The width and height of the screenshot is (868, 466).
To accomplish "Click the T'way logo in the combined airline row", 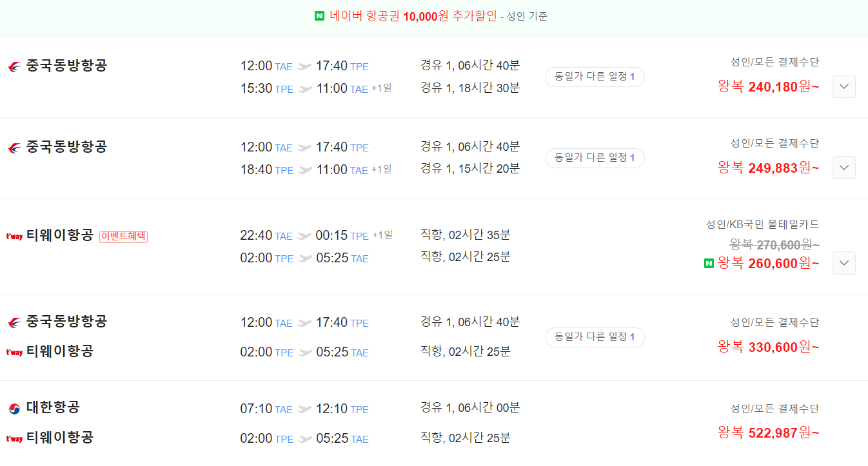I will (14, 353).
